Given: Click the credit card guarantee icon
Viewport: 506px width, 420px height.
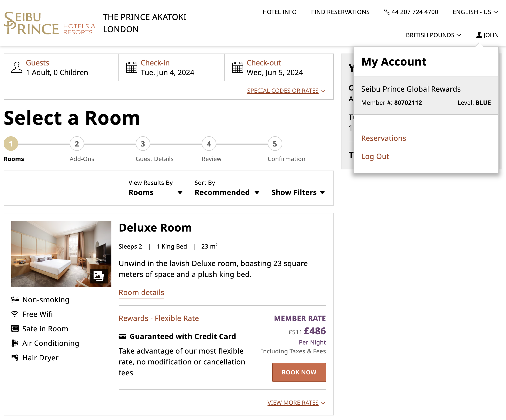Looking at the screenshot, I should pos(122,337).
